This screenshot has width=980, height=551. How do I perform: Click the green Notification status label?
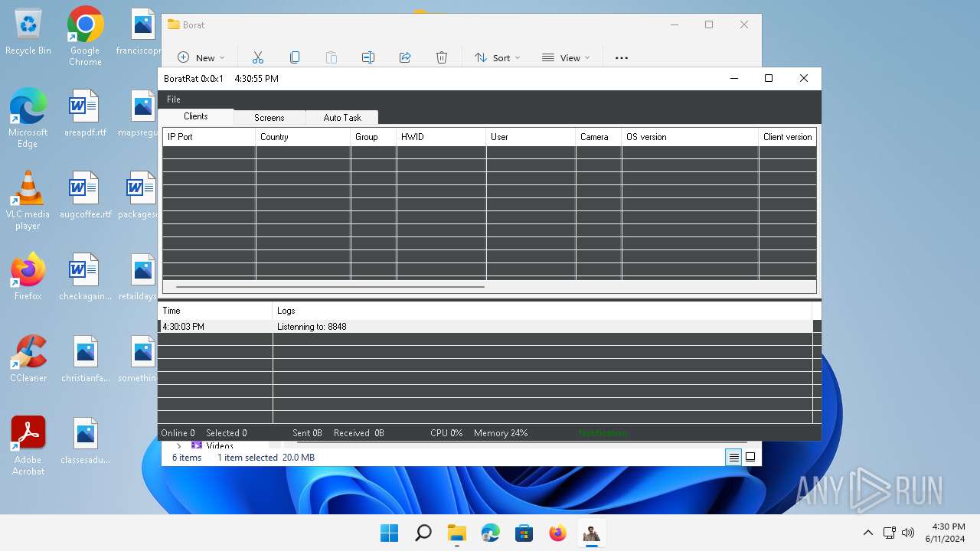(603, 433)
